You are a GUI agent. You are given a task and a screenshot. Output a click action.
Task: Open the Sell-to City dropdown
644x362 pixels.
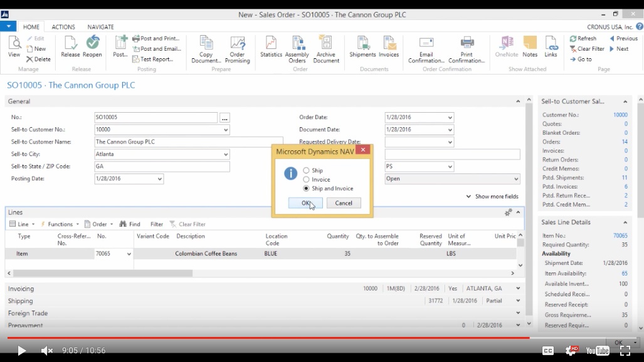(x=226, y=154)
